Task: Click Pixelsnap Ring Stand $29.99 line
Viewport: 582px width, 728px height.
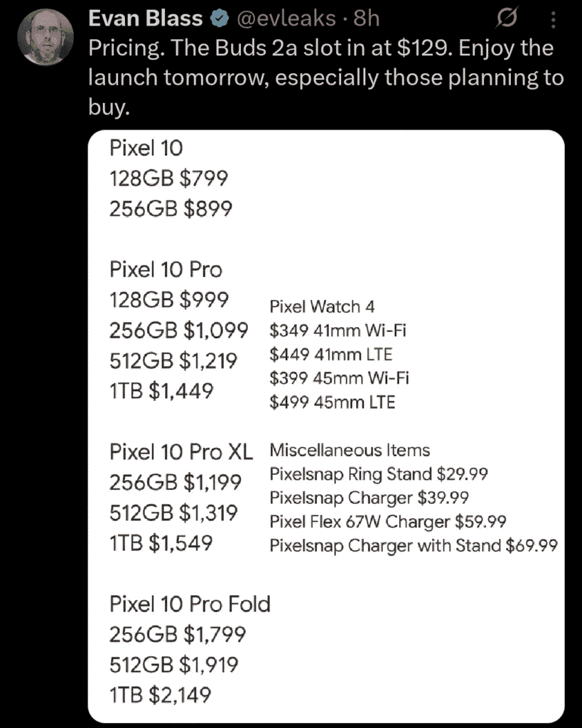Action: coord(379,474)
